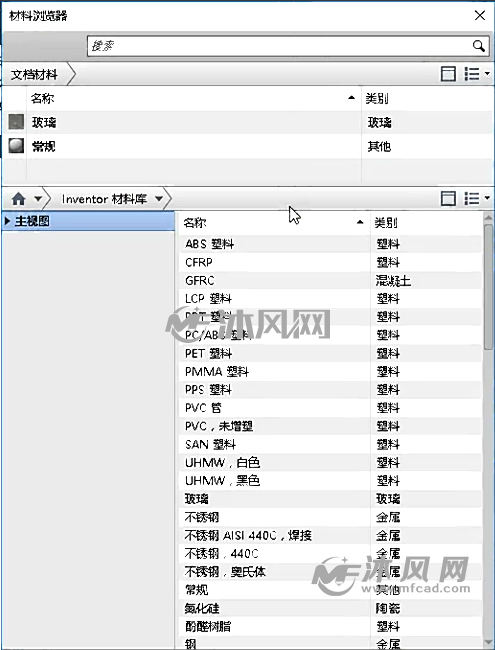Click the 玻璃 document material swatch

click(x=16, y=122)
